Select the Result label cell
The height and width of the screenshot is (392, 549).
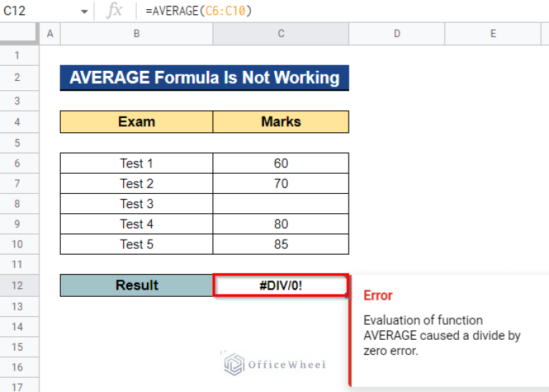136,285
